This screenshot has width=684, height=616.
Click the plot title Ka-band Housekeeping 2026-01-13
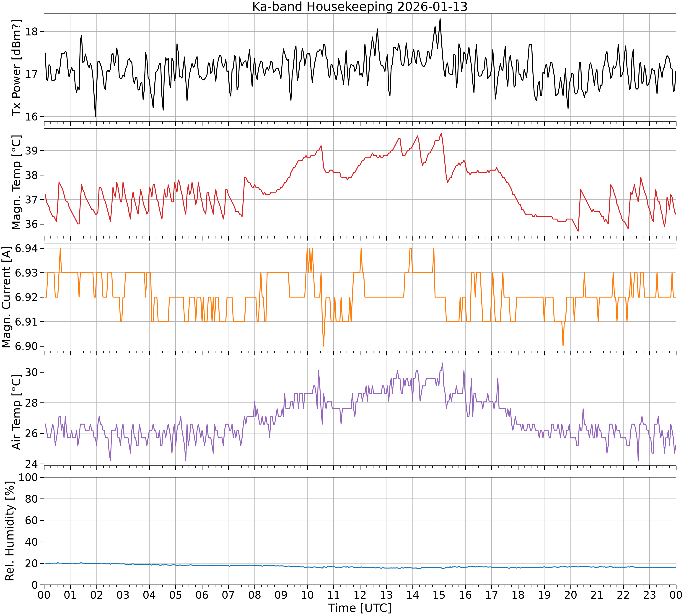click(360, 6)
